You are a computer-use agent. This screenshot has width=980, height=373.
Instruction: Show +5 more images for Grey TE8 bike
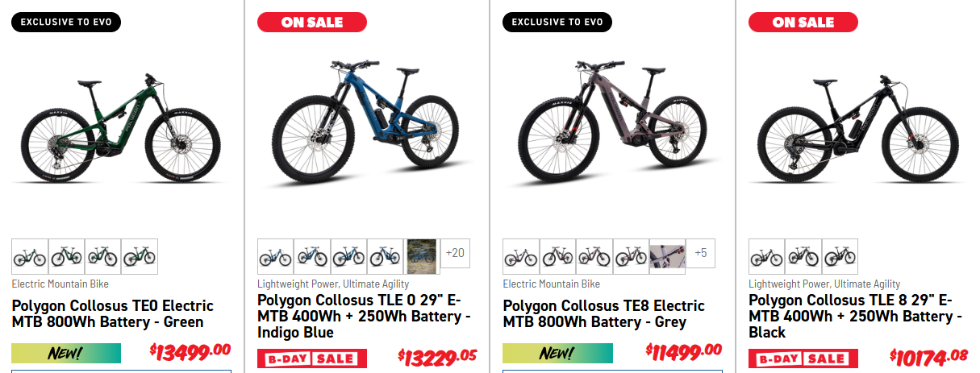pos(700,253)
